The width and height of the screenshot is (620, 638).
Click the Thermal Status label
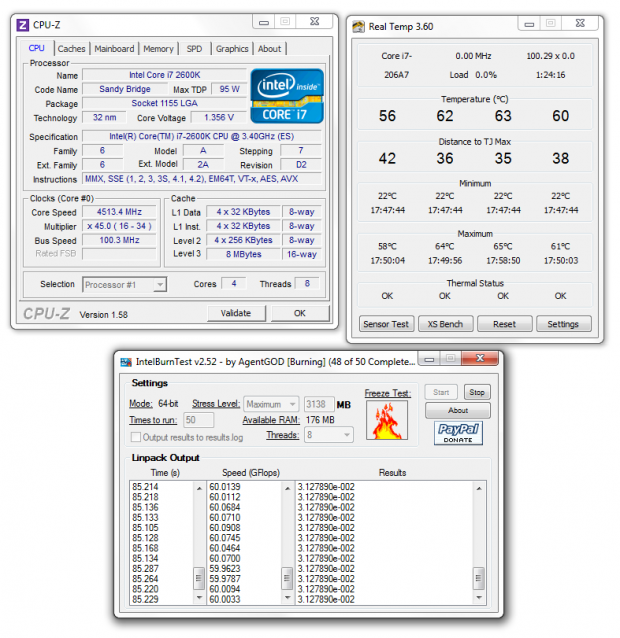tap(475, 283)
